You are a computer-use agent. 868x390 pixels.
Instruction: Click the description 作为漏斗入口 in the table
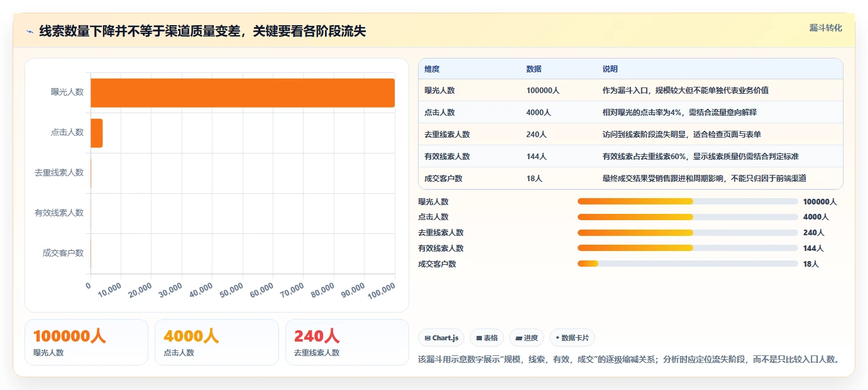[685, 90]
